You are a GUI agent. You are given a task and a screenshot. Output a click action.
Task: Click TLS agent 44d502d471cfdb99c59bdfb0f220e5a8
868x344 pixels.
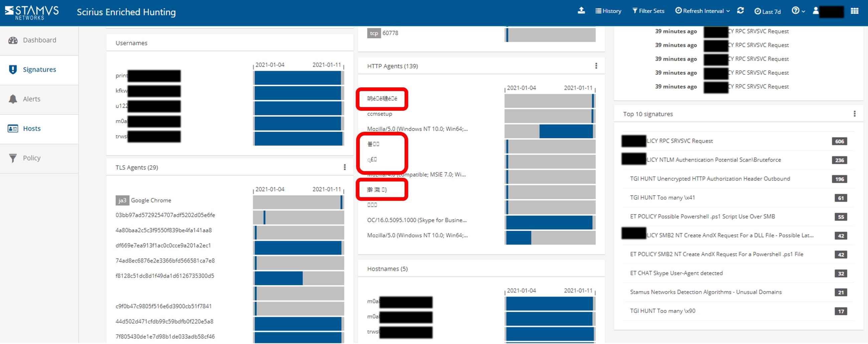click(x=164, y=321)
